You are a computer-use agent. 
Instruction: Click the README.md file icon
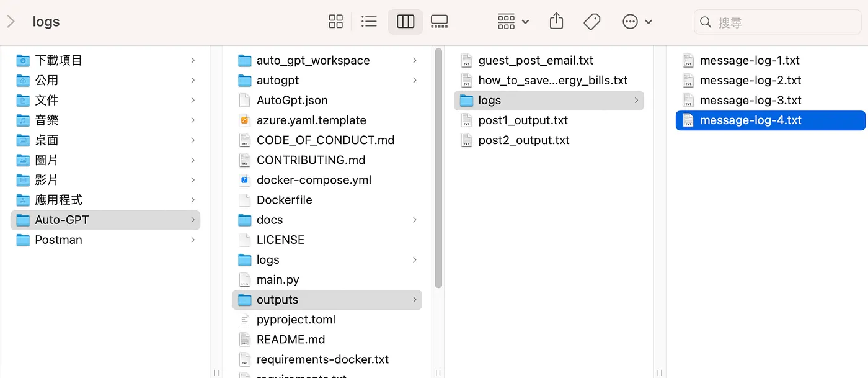point(244,339)
